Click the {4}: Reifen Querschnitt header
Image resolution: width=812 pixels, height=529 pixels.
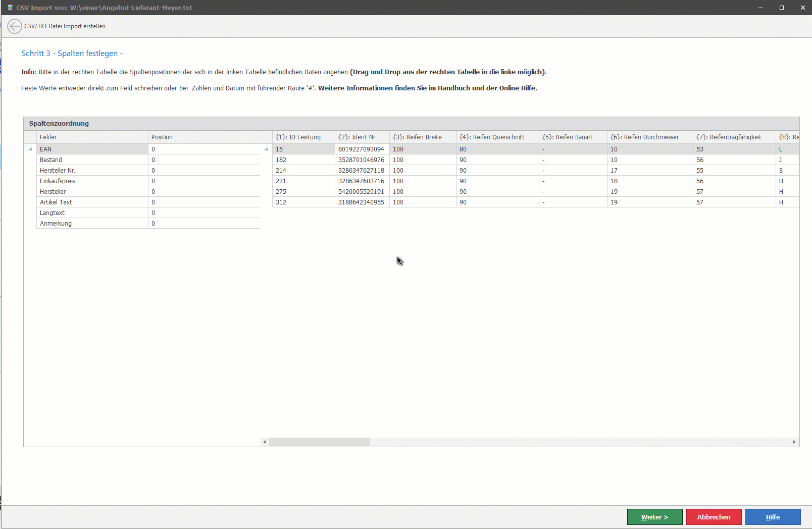(497, 137)
